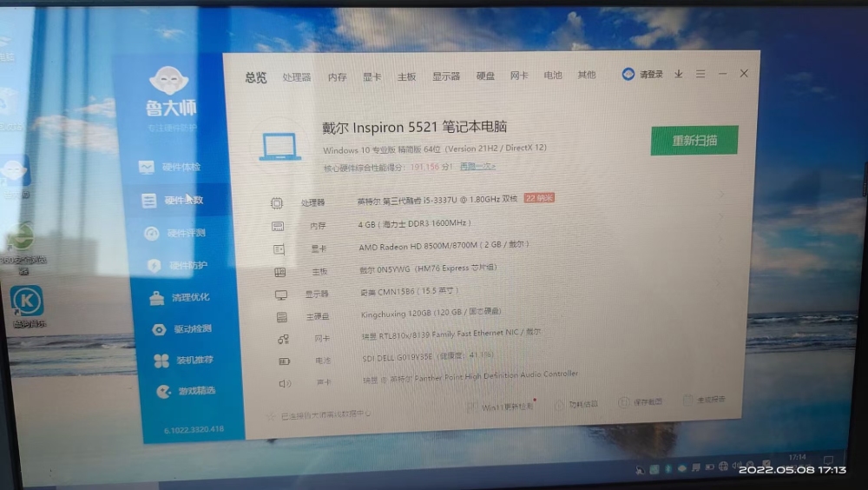Click the 4 GB 海力士 DDR3 1600MHz text

tap(415, 223)
